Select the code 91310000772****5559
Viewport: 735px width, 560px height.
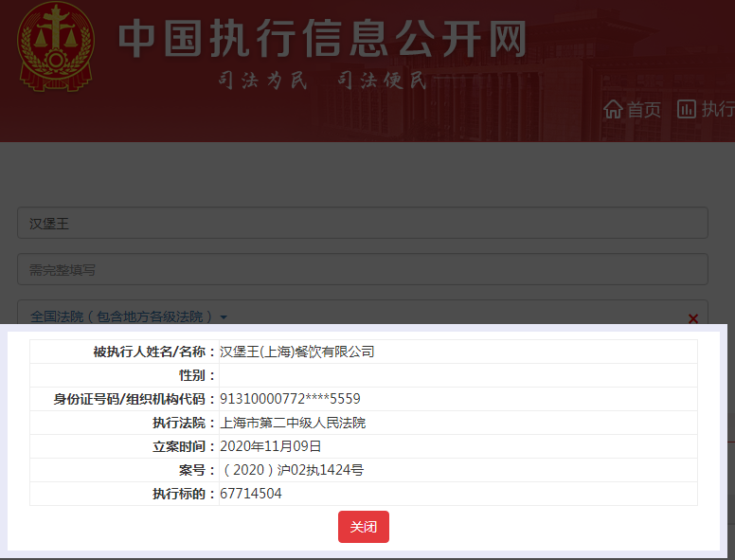point(290,399)
